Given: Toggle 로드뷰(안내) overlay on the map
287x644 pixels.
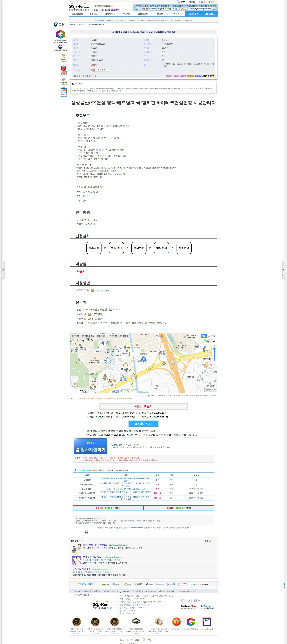Looking at the screenshot, I should click(x=102, y=336).
